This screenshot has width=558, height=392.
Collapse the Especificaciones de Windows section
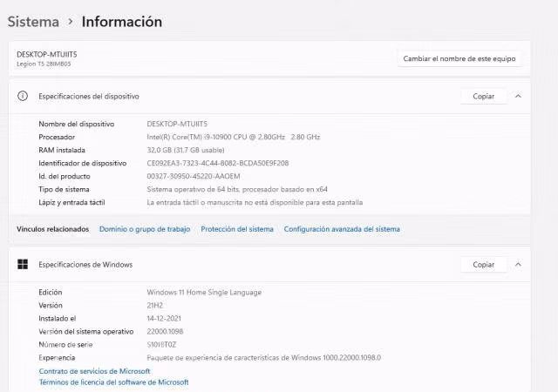pos(518,264)
